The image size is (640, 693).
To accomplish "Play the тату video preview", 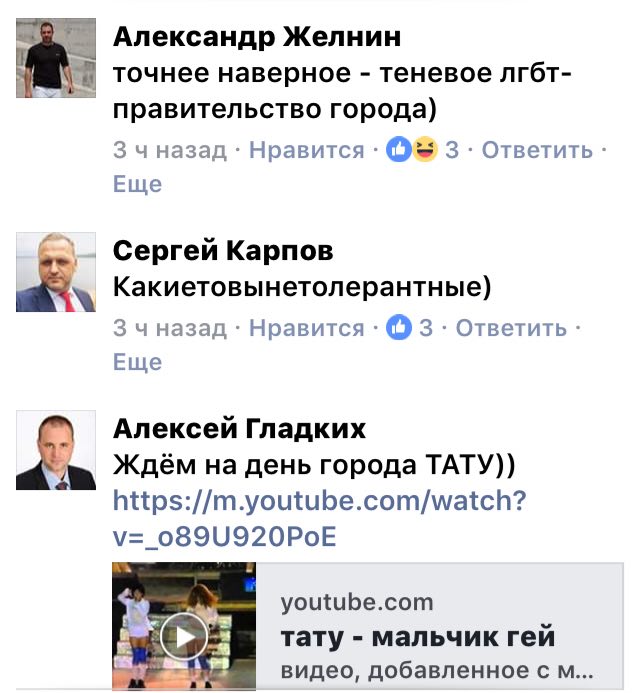I will pos(184,636).
